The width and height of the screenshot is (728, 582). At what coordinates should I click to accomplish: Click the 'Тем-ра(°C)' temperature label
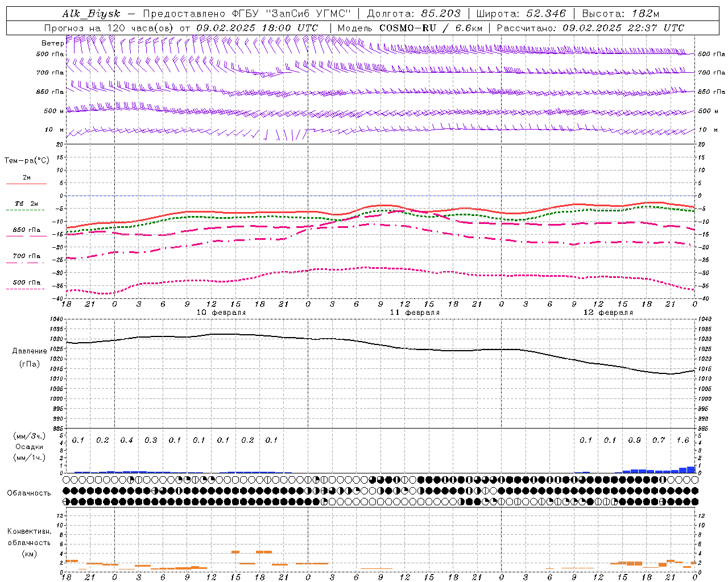[27, 160]
